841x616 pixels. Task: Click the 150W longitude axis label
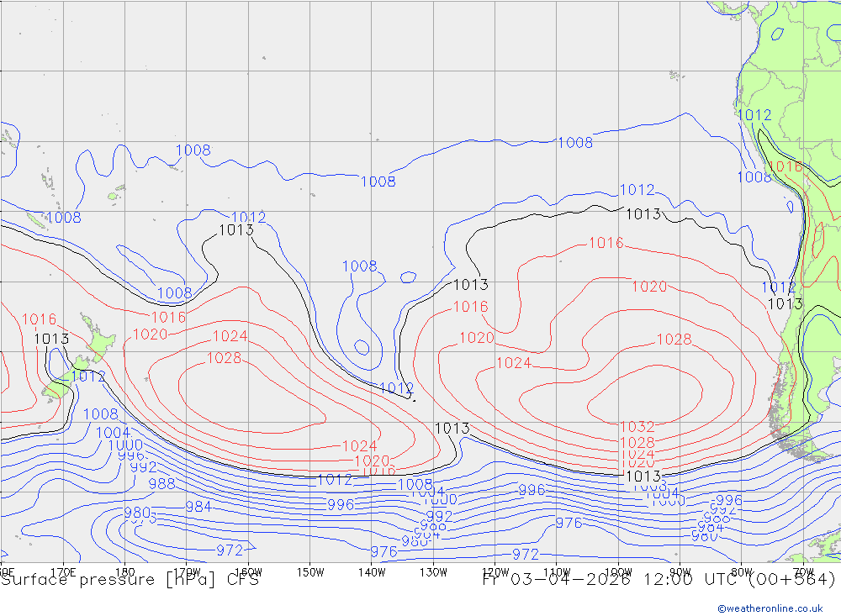tap(310, 572)
